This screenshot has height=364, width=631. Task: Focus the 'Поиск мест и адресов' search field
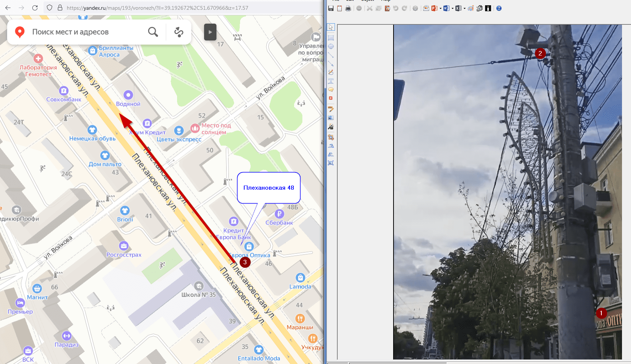click(71, 32)
